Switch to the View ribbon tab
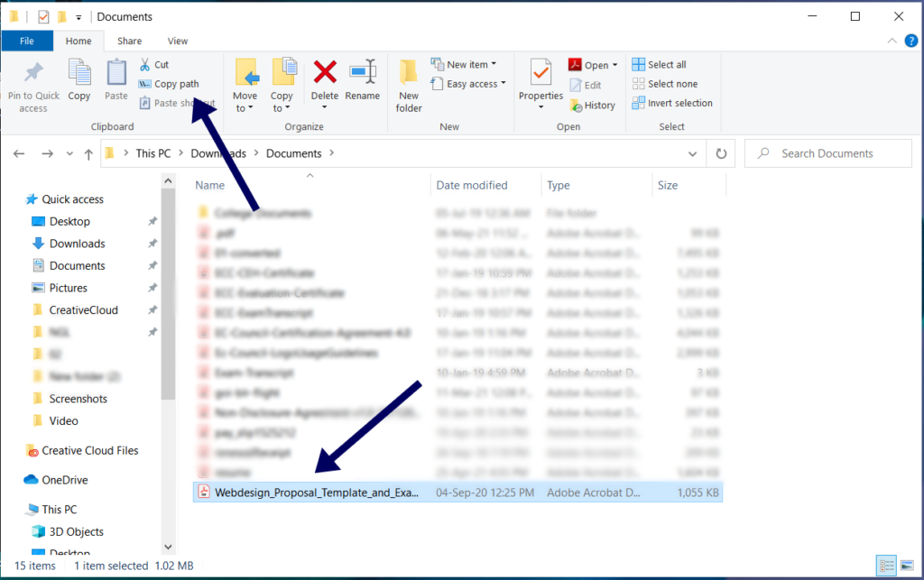Viewport: 924px width, 580px height. pos(177,41)
